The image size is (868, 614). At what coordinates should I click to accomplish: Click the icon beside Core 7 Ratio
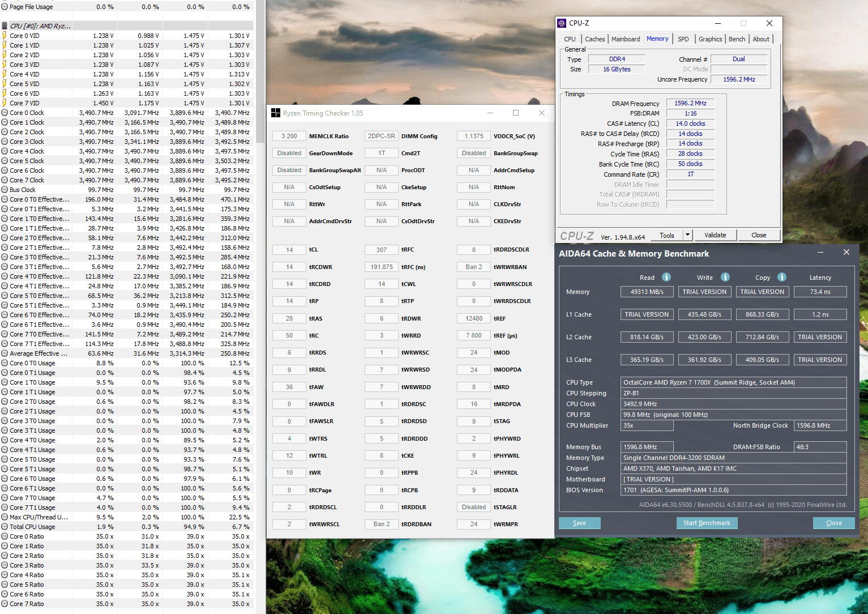click(x=5, y=604)
